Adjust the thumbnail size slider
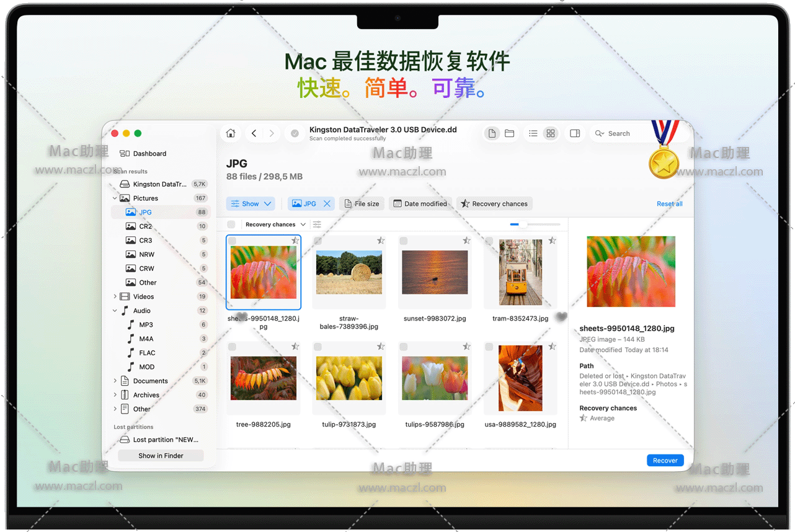 click(x=523, y=224)
